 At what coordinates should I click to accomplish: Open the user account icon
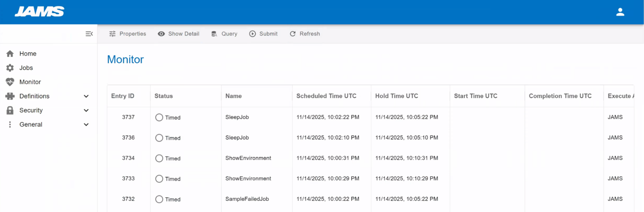coord(620,12)
